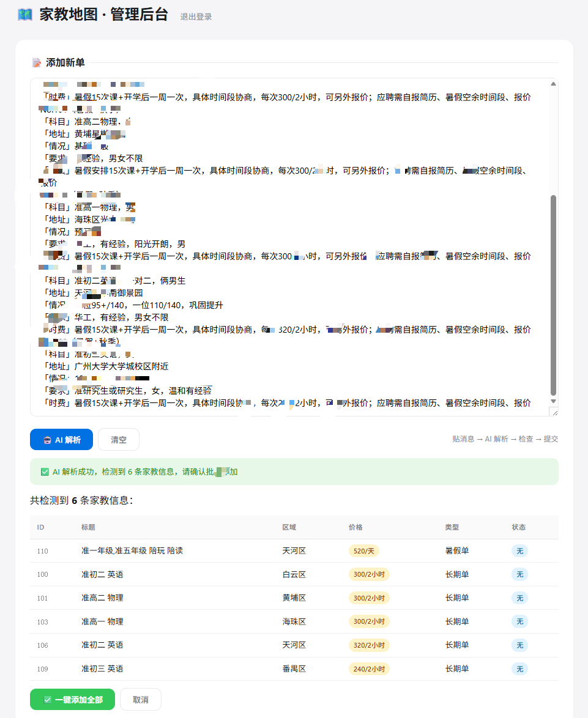The height and width of the screenshot is (718, 588).
Task: Click the 贴消息 → AI 解析 → 检查 → 提交 hint
Action: (505, 439)
